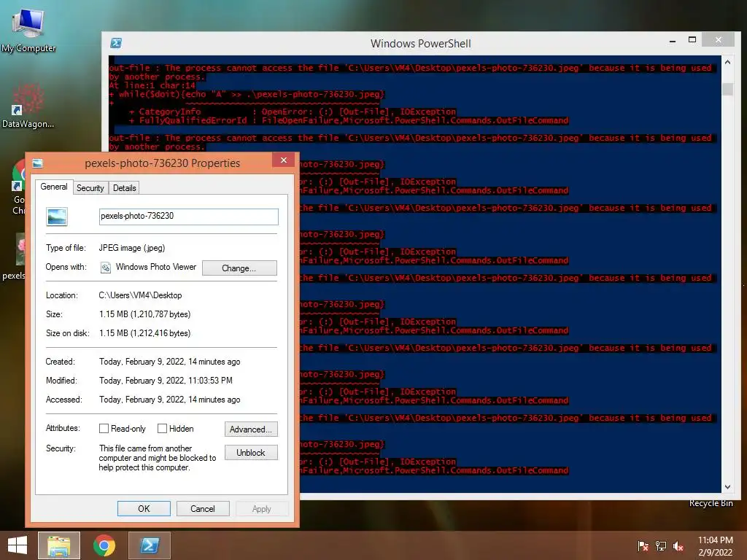747x560 pixels.
Task: Click the location C:\Users\VM4\Desktop text
Action: coord(140,295)
